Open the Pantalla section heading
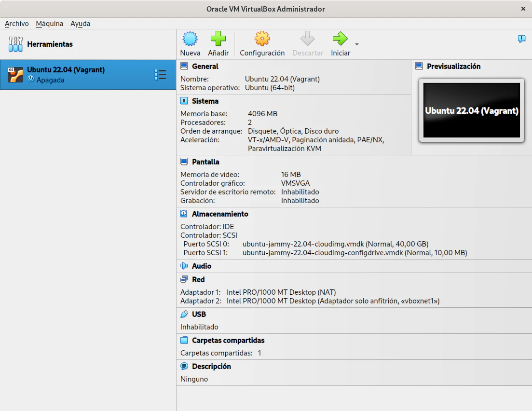Screen dimensions: 532x411 tap(205, 162)
